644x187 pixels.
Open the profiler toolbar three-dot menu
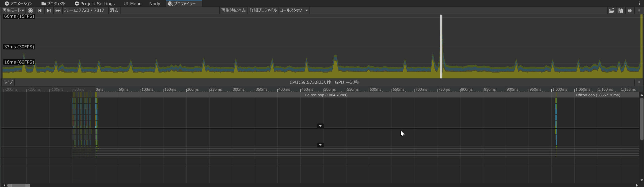point(639,11)
